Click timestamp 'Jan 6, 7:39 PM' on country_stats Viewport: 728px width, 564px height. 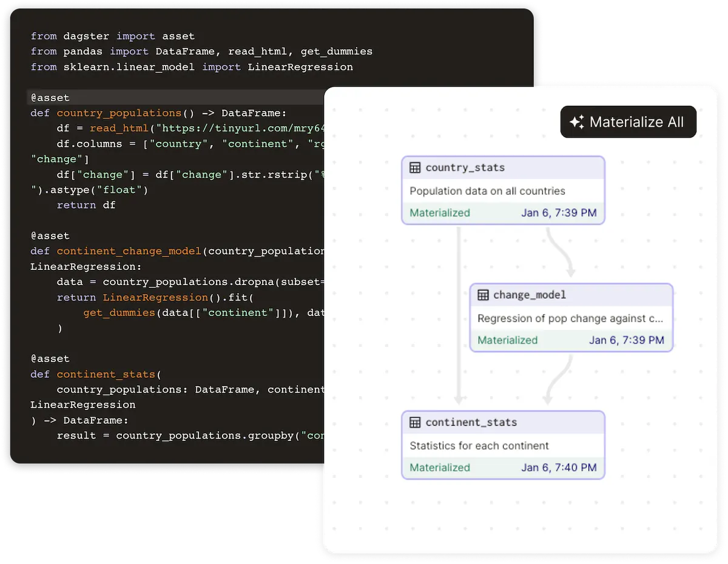tap(559, 213)
